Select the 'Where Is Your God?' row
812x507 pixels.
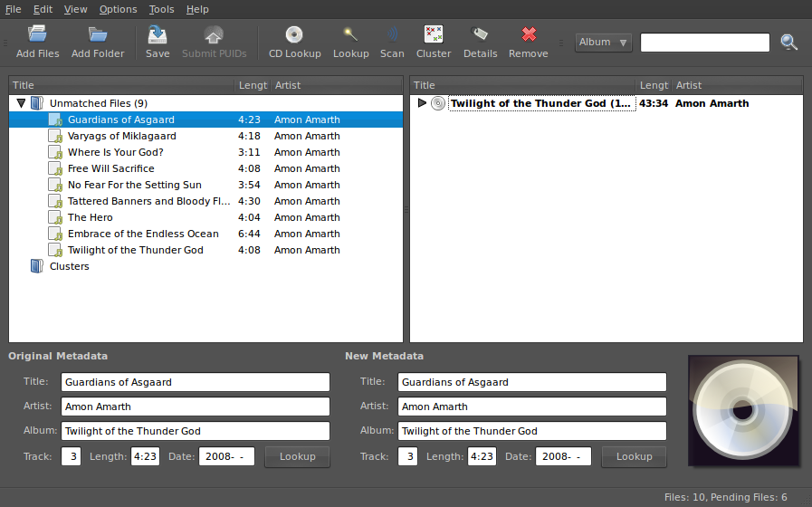[205, 152]
